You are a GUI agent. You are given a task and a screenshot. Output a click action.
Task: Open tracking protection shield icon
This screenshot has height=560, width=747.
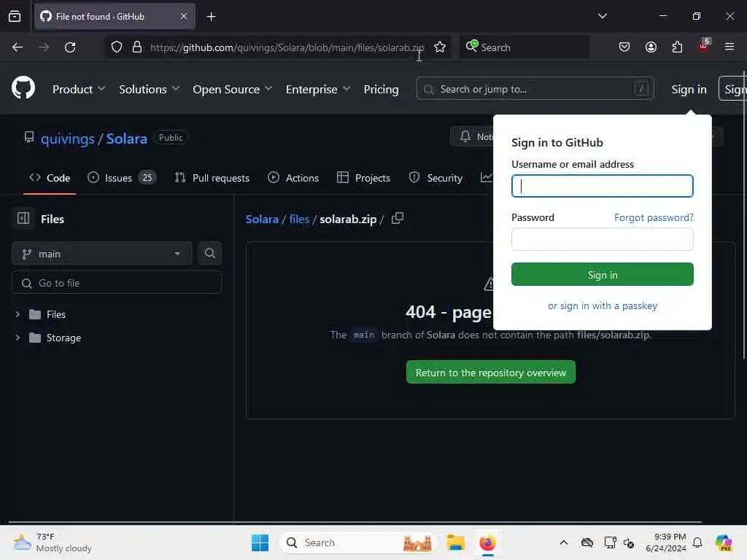tap(117, 47)
